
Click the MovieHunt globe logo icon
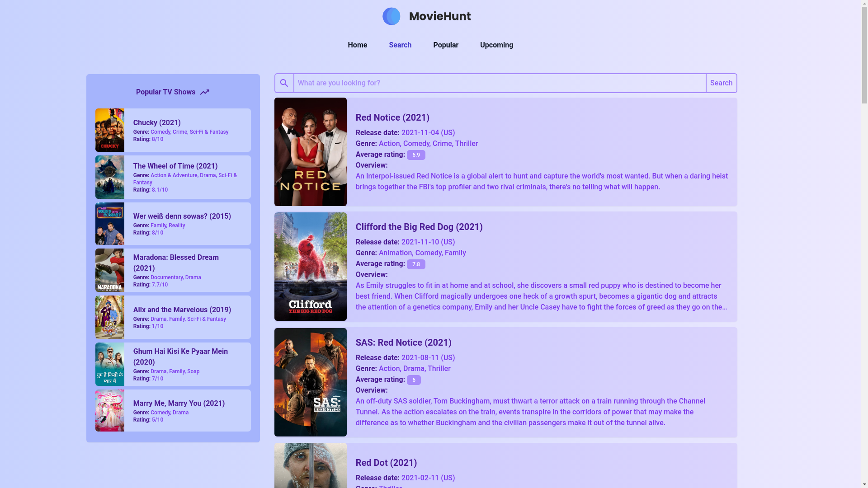[392, 16]
